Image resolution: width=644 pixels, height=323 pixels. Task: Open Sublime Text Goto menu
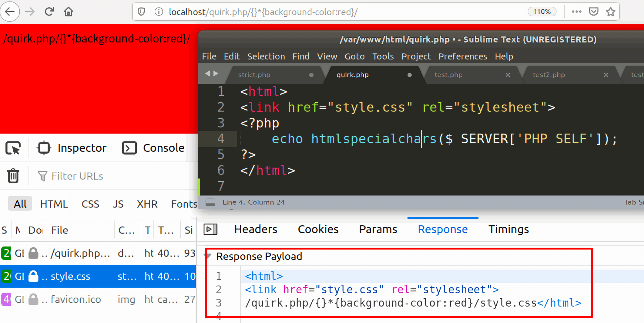[x=354, y=56]
